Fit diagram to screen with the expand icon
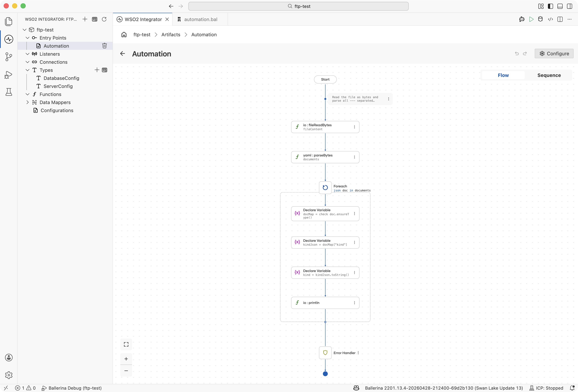This screenshot has width=578, height=392. pos(126,344)
